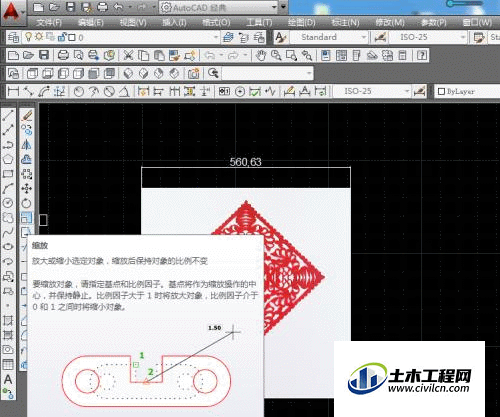Click the Zoom Realtime magnifier icon
500x417 pixels.
click(276, 55)
